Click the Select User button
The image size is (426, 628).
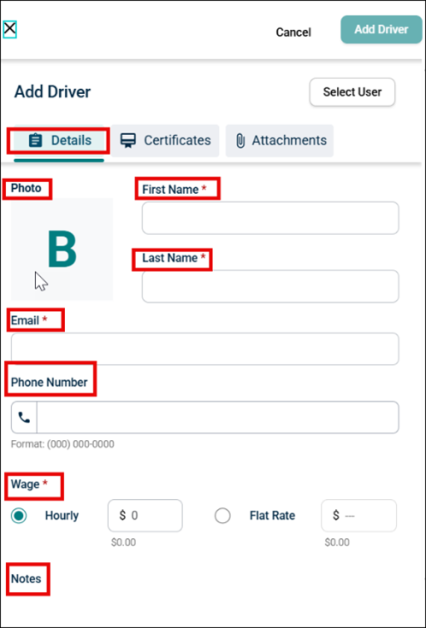pos(352,92)
